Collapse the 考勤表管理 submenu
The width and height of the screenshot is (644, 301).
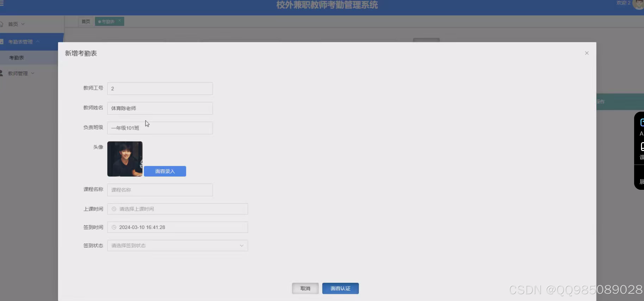38,42
